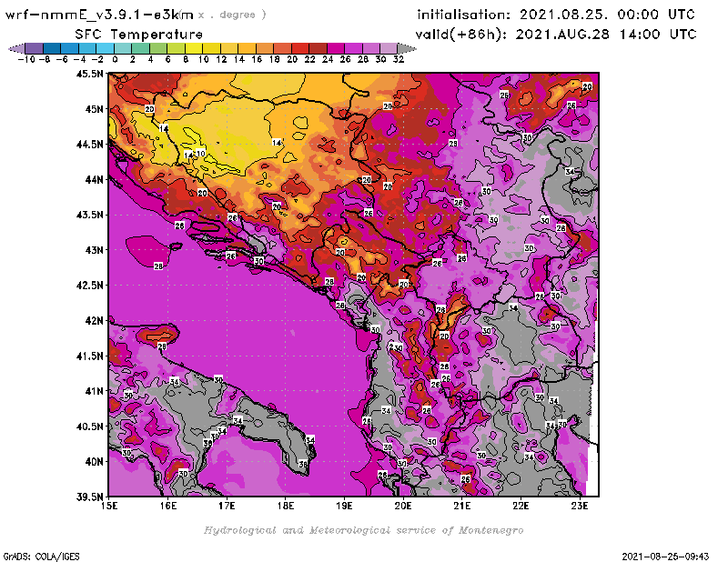Click the '16' colorbar tick label

point(257,59)
